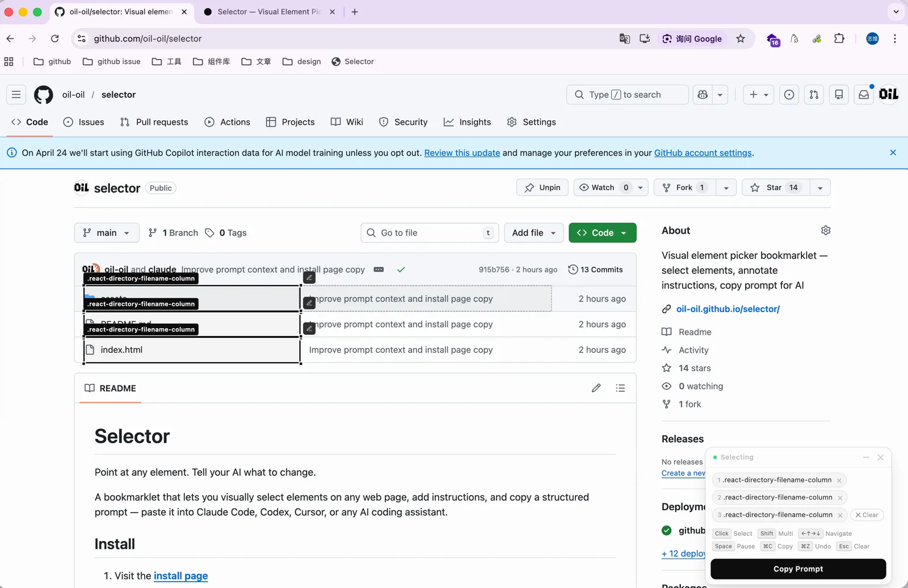908x588 pixels.
Task: Follow the install page link in README
Action: 180,576
